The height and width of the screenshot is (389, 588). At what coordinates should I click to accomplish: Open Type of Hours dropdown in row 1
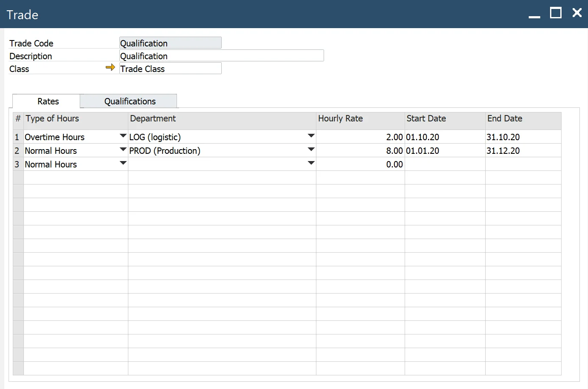coord(123,136)
